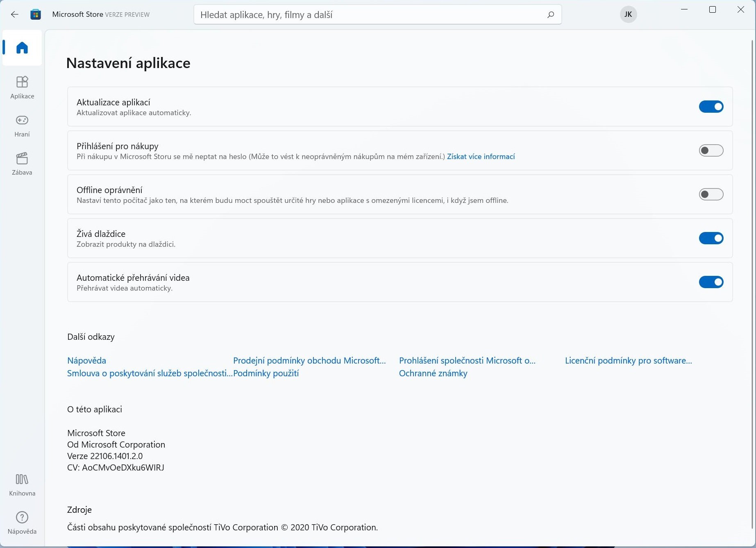756x548 pixels.
Task: Click the vertical scrollbar on the right
Action: 752,284
